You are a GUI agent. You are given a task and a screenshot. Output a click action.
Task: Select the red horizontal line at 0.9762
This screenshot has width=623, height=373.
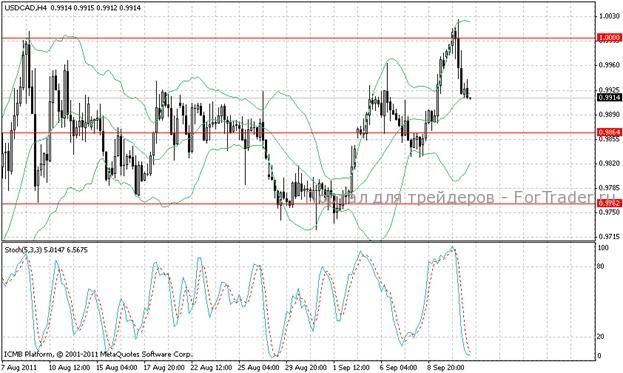[298, 204]
